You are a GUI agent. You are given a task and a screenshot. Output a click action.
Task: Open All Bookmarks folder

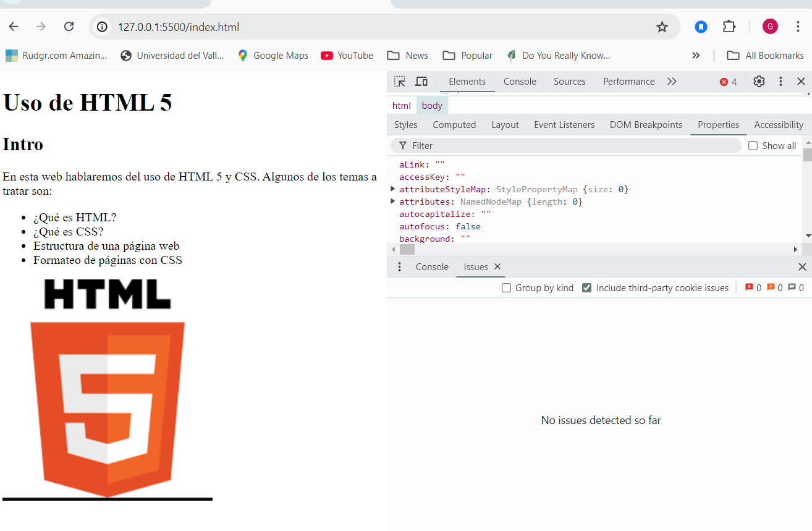point(765,56)
